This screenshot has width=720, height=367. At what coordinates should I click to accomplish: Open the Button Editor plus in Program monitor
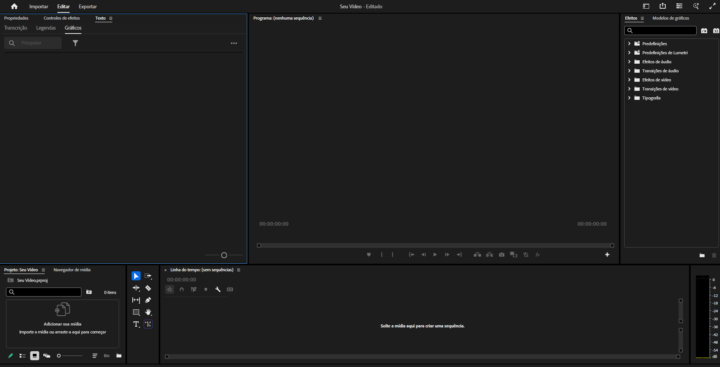pos(607,254)
